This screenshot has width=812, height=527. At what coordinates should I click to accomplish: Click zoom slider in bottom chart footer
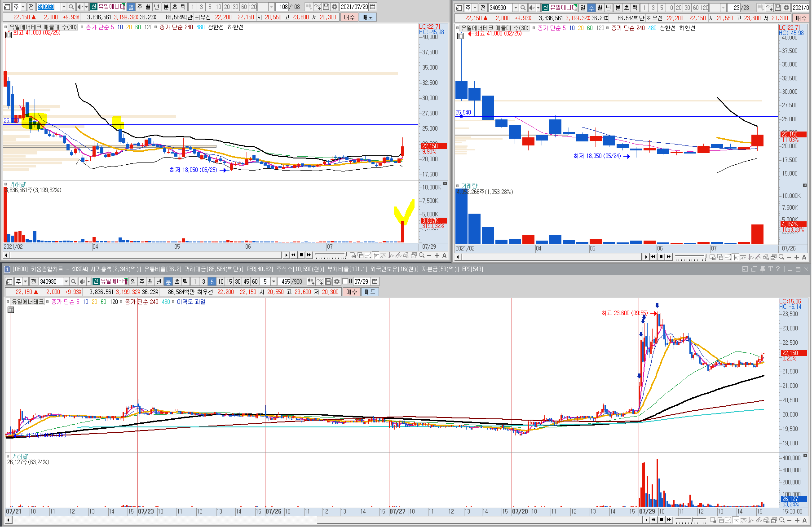(692, 520)
